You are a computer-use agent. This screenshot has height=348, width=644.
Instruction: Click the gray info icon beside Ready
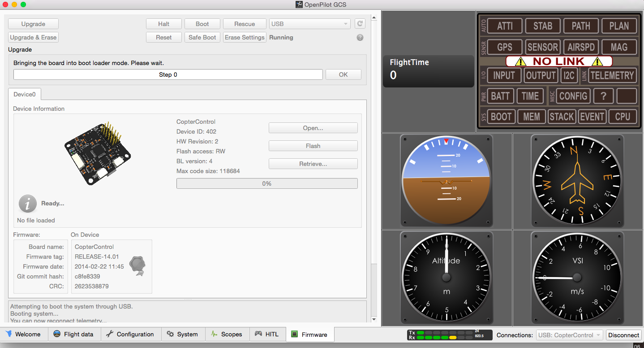pyautogui.click(x=27, y=204)
